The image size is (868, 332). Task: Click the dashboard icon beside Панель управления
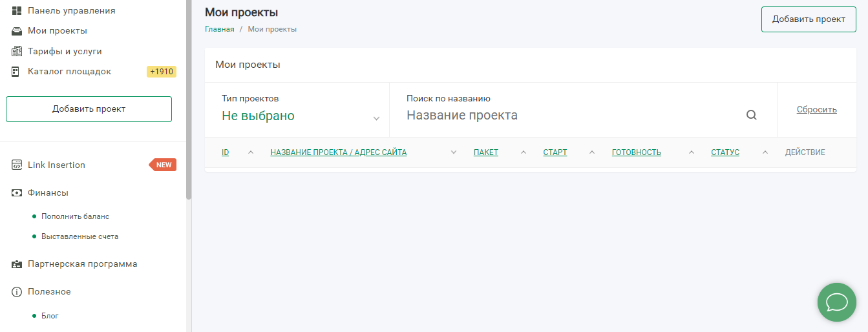pyautogui.click(x=17, y=10)
